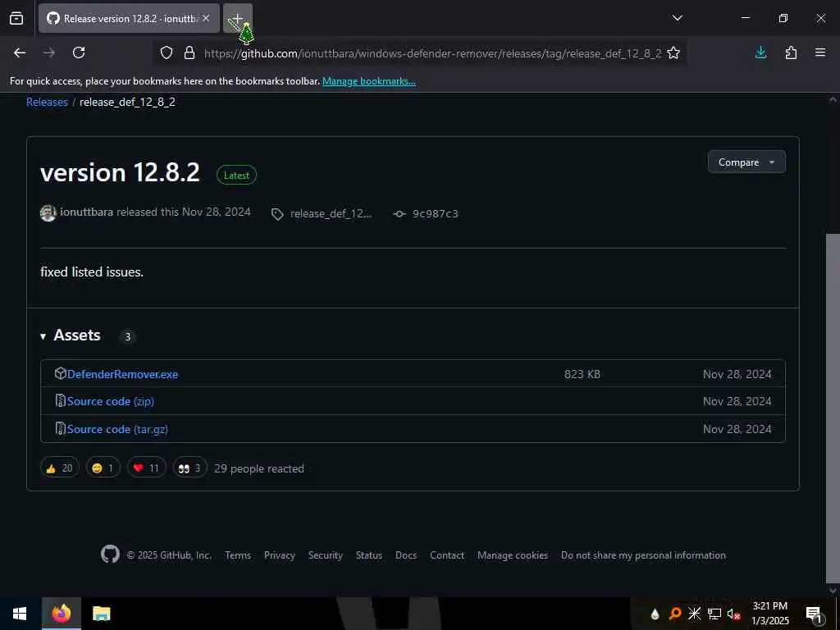Click the tag icon beside release_def_12
The image size is (840, 630).
277,214
